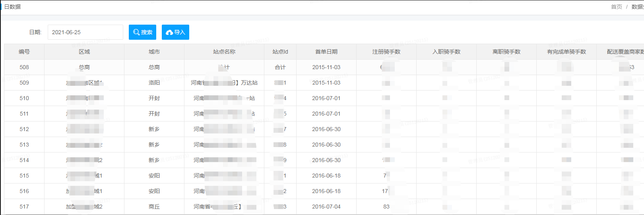
Task: Click first-order date in row 508
Action: pyautogui.click(x=326, y=67)
